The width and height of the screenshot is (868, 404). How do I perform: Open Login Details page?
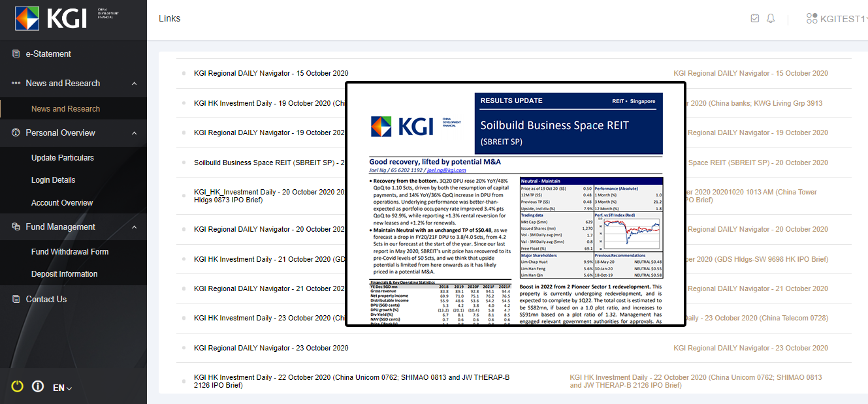tap(54, 180)
